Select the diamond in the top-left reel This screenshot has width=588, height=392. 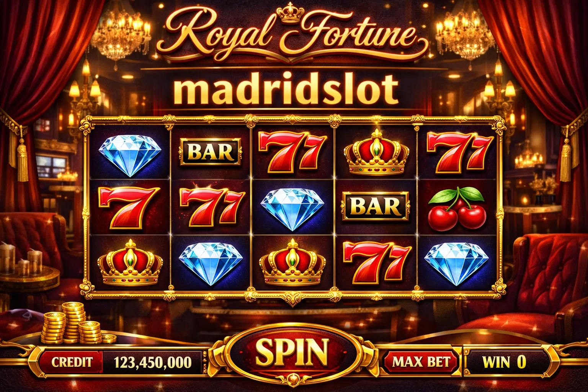tap(130, 154)
